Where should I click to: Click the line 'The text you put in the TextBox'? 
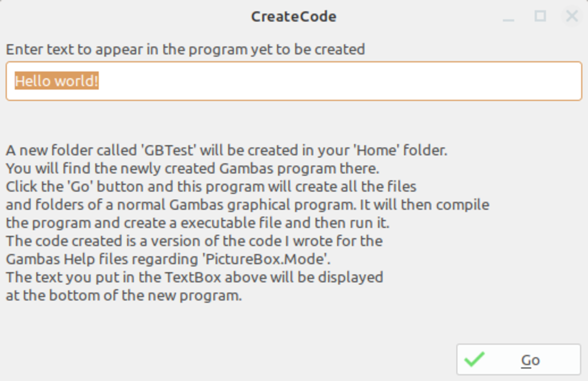coord(194,277)
